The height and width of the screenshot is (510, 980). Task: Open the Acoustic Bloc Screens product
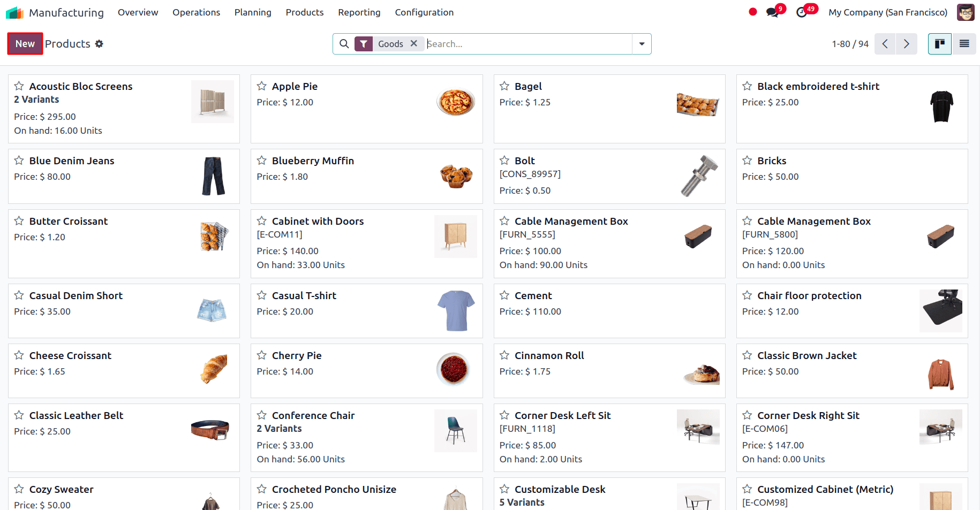click(81, 86)
